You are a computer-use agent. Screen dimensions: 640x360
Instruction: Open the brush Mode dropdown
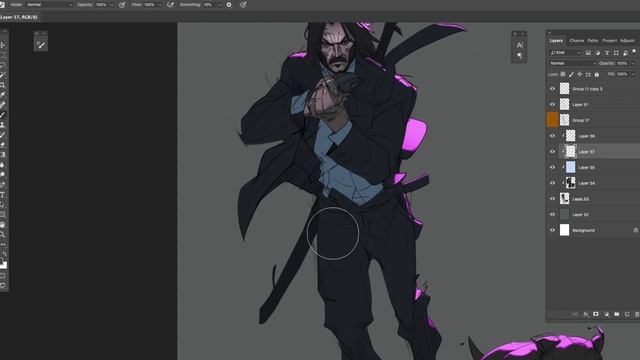point(49,5)
